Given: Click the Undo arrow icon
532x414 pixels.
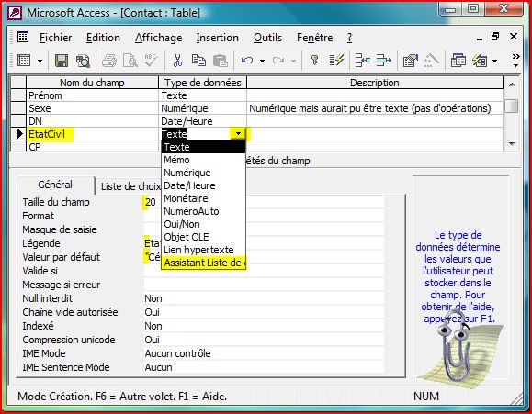Looking at the screenshot, I should point(247,61).
